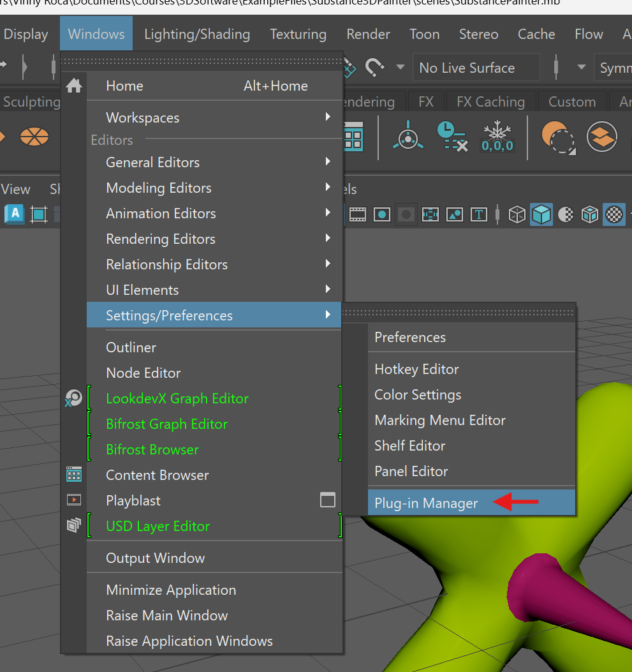Click the Delete History shelf icon
This screenshot has width=632, height=672.
coord(452,137)
